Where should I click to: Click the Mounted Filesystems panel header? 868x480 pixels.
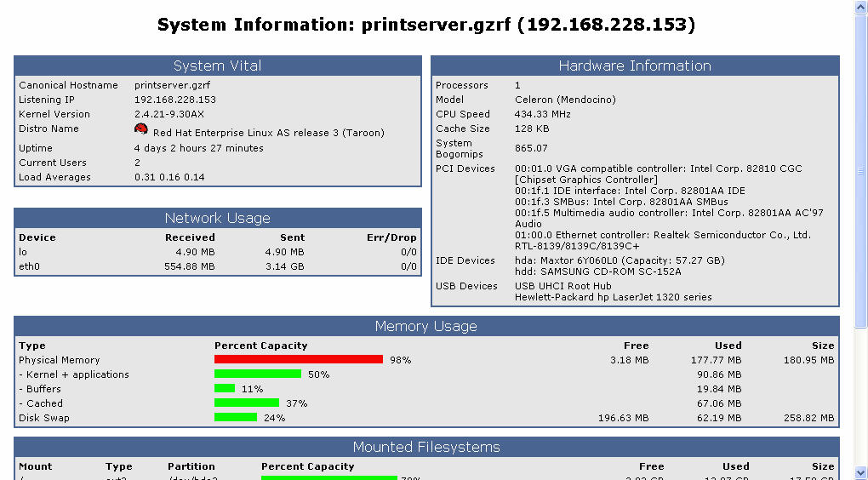pyautogui.click(x=426, y=448)
